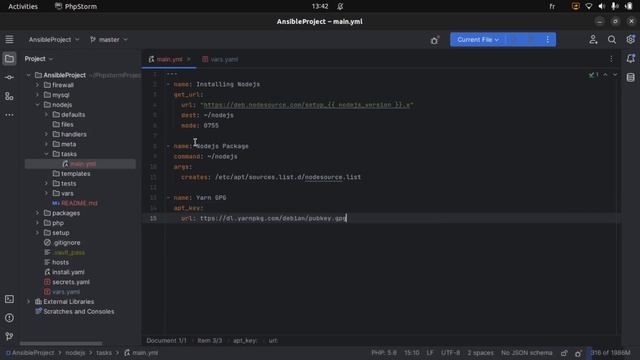Screen dimensions: 640x360
Task: Open the Project tool window icon
Action: 9,59
